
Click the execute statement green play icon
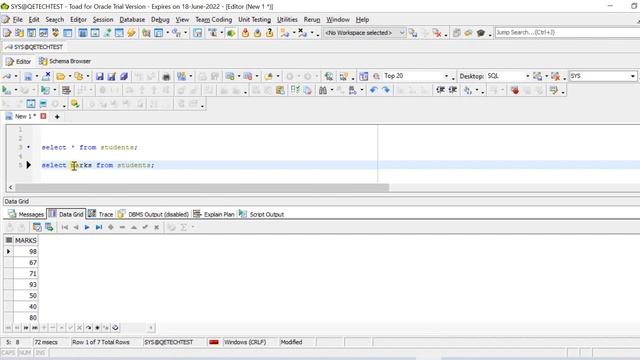coord(6,90)
